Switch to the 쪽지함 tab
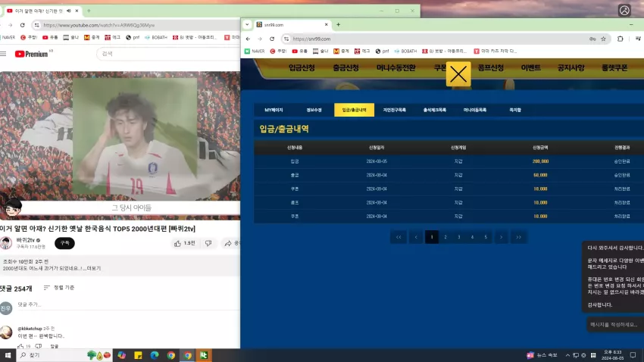644x362 pixels. pos(515,110)
